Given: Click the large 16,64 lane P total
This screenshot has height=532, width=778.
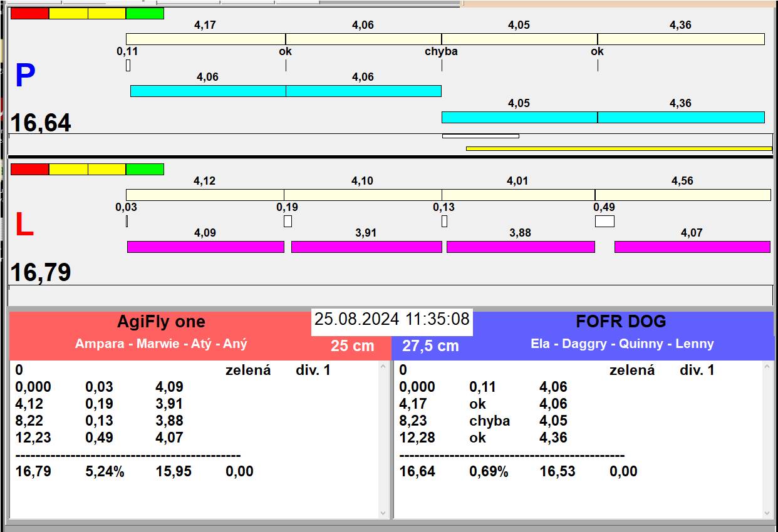Looking at the screenshot, I should 41,123.
